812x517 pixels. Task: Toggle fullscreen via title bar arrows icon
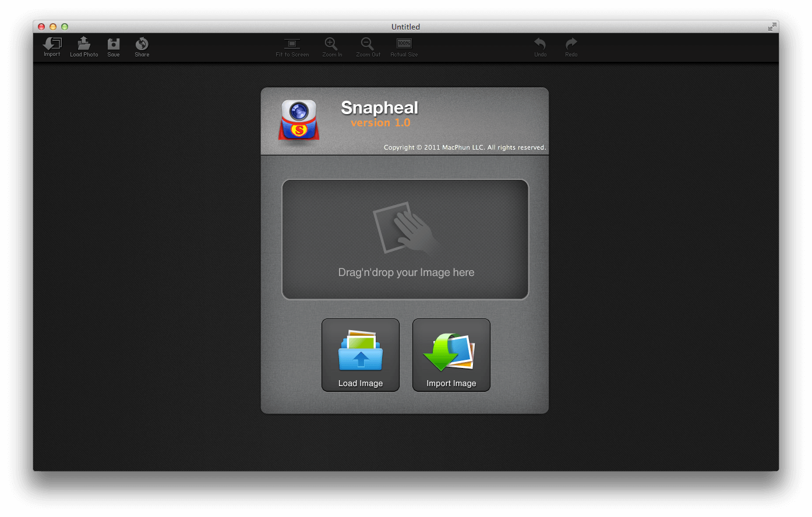click(x=772, y=27)
